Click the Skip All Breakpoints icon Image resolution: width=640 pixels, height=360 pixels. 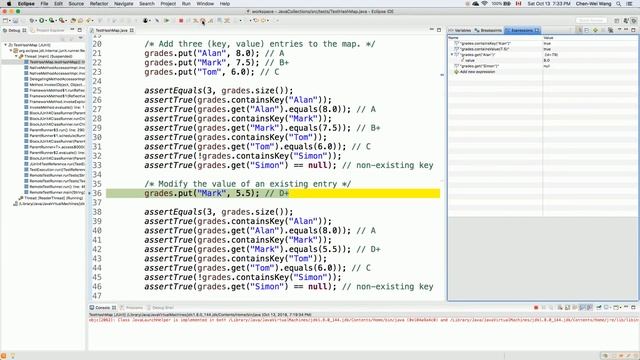[157, 20]
